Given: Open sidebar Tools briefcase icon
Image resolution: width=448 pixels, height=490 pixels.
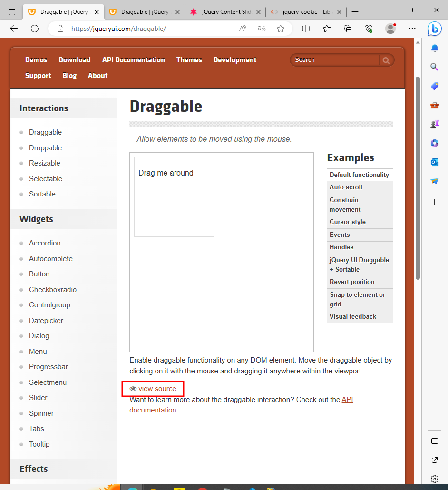Looking at the screenshot, I should coord(435,105).
